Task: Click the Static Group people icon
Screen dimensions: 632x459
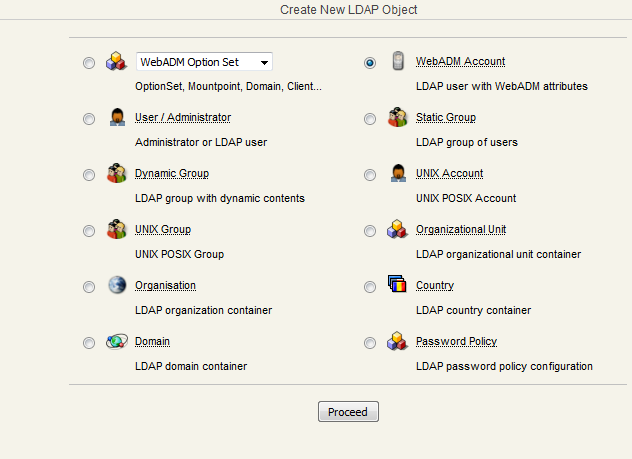Action: click(x=398, y=117)
